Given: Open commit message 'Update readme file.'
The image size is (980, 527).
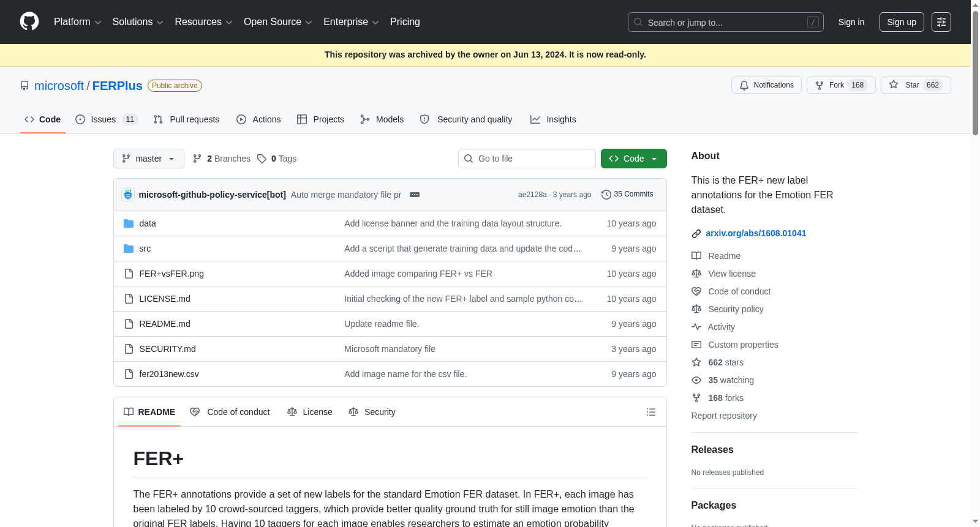Looking at the screenshot, I should [x=382, y=324].
